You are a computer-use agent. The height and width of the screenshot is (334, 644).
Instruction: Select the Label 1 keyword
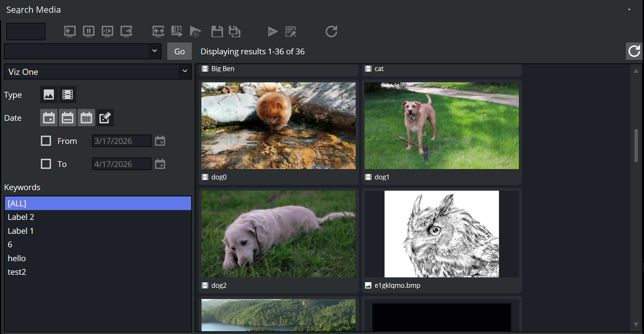click(98, 231)
